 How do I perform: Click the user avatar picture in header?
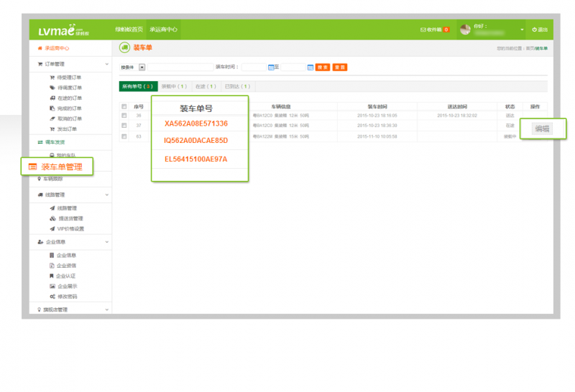pyautogui.click(x=465, y=29)
